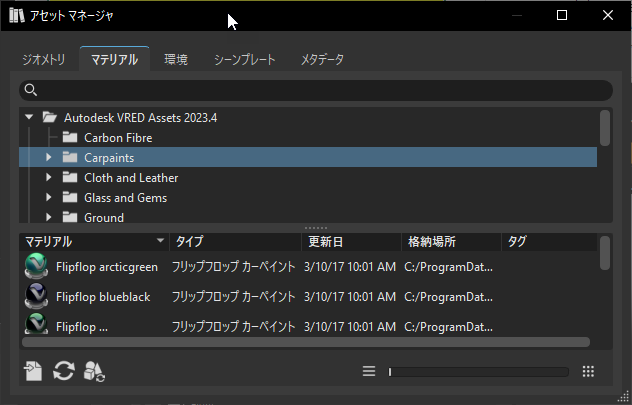The image size is (632, 405).
Task: Close the アセット マネージャ window
Action: pyautogui.click(x=608, y=15)
